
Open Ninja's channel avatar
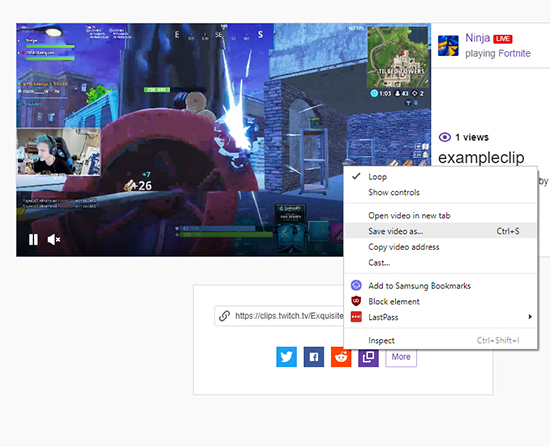coord(448,46)
